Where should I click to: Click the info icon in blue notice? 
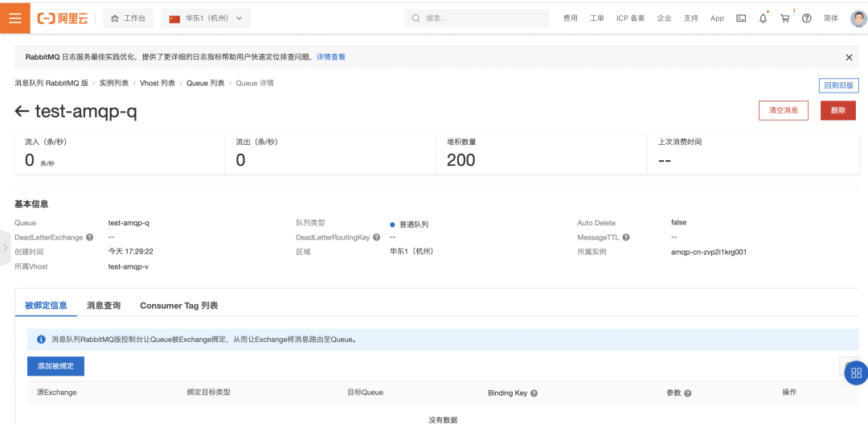coord(41,340)
